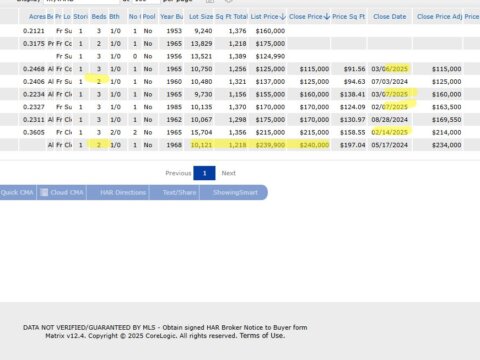Sort by the Price Sq Ft column header
The width and height of the screenshot is (480, 360).
click(x=349, y=17)
